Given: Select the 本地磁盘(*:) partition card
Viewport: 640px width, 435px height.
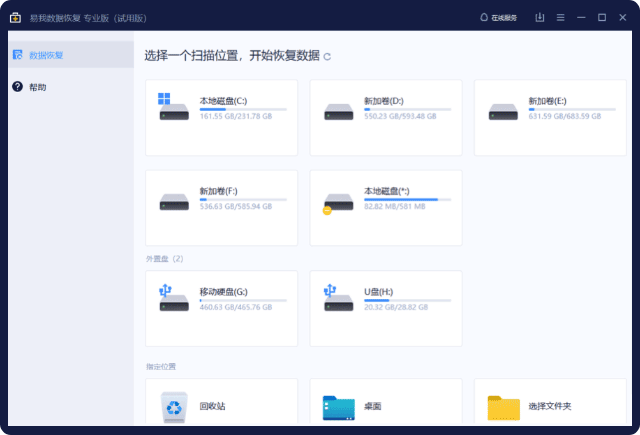Looking at the screenshot, I should tap(386, 208).
